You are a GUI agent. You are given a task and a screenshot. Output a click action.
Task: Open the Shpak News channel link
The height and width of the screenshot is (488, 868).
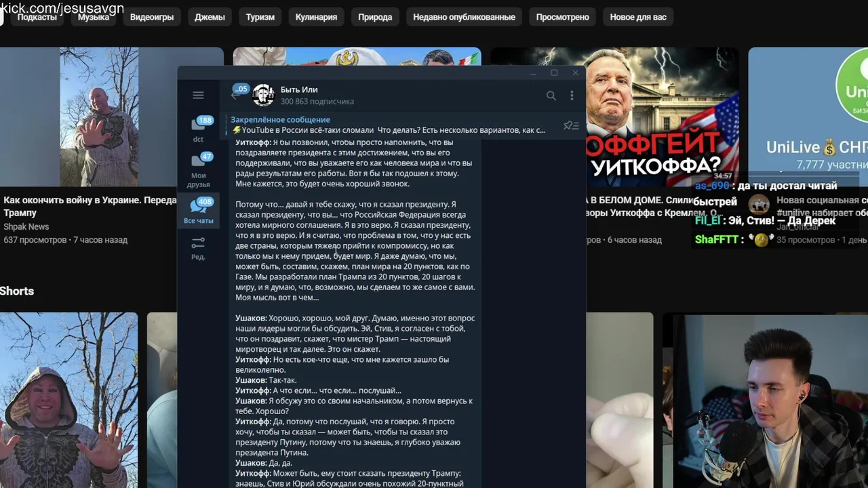[x=26, y=226]
